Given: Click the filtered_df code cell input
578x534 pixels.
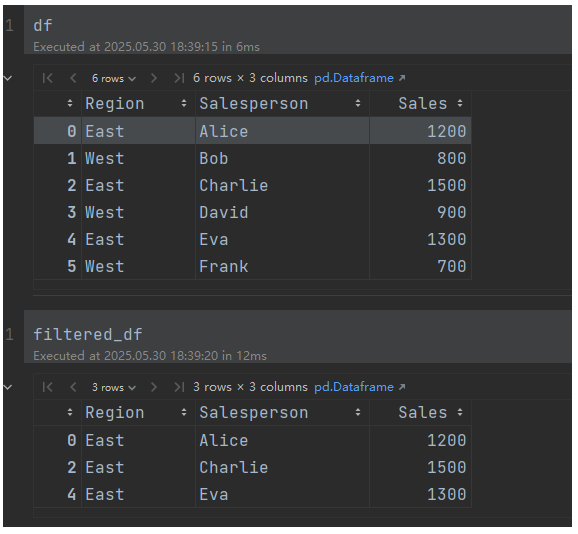Looking at the screenshot, I should click(x=298, y=335).
